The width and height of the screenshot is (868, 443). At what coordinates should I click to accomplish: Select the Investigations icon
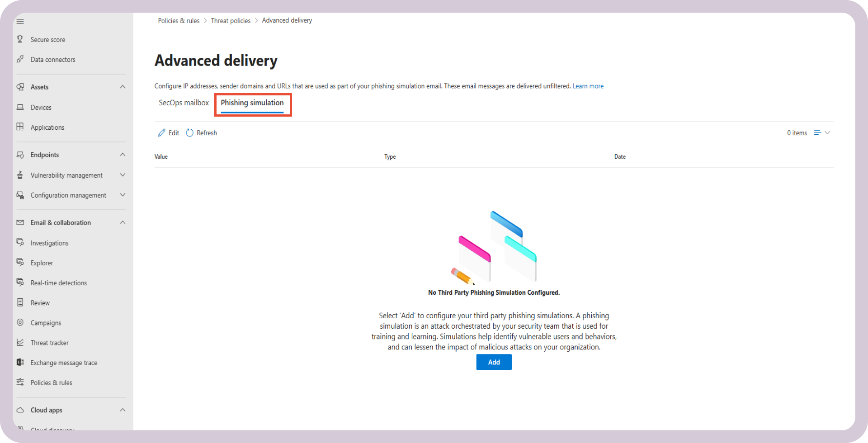20,243
